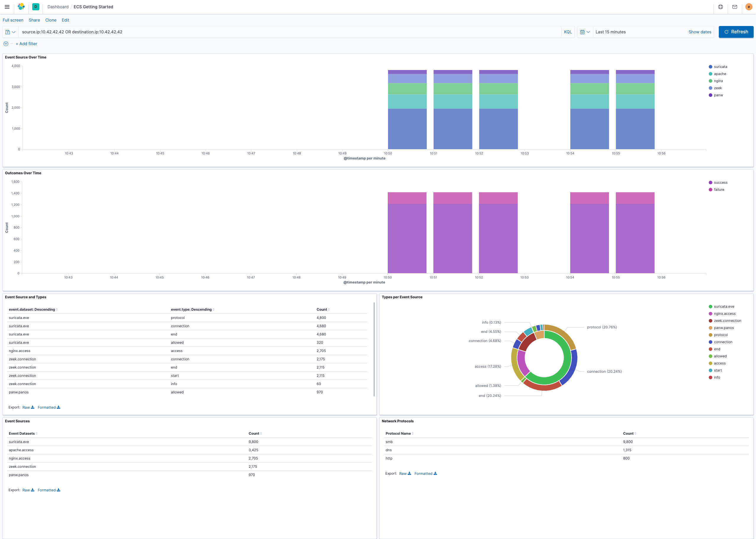
Task: Open the KQL query language popover
Action: point(568,32)
